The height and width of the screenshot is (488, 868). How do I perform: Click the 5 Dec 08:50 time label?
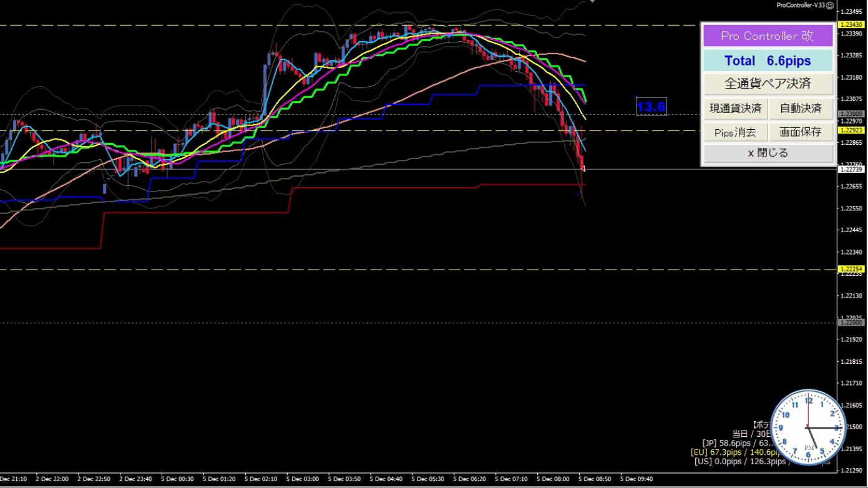click(x=595, y=479)
